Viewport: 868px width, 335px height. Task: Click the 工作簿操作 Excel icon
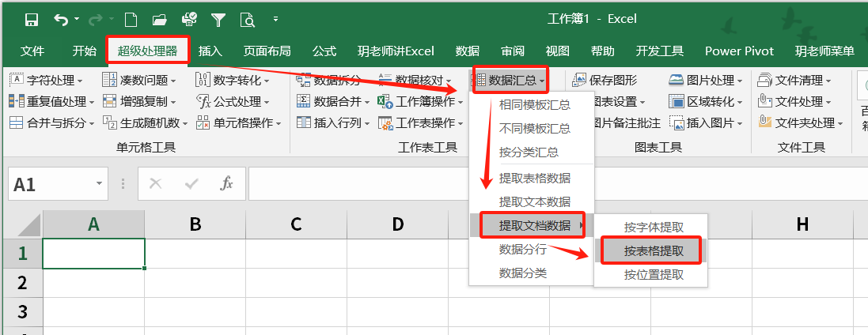[385, 102]
